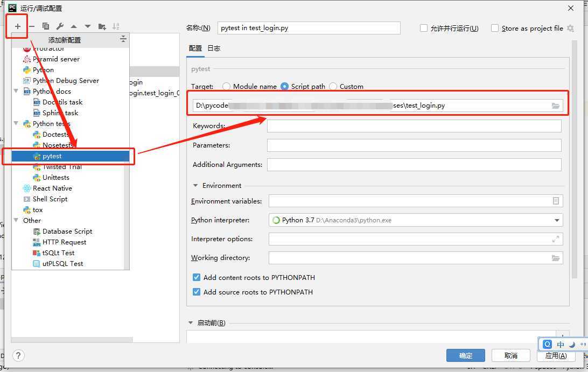Open the Environment variables edit icon

click(x=556, y=201)
